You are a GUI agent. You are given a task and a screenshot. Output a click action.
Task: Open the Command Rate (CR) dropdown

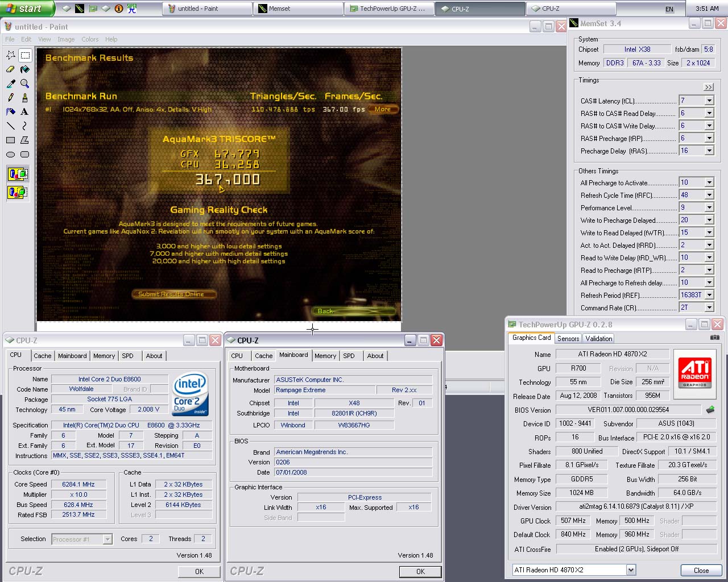tap(709, 307)
